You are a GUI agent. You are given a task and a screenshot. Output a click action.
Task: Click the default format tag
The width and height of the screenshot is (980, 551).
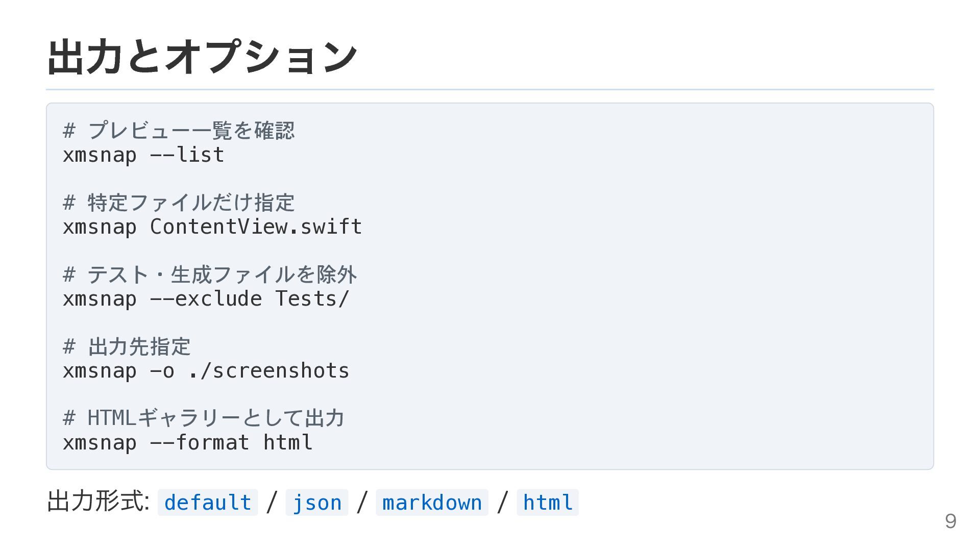(x=207, y=503)
